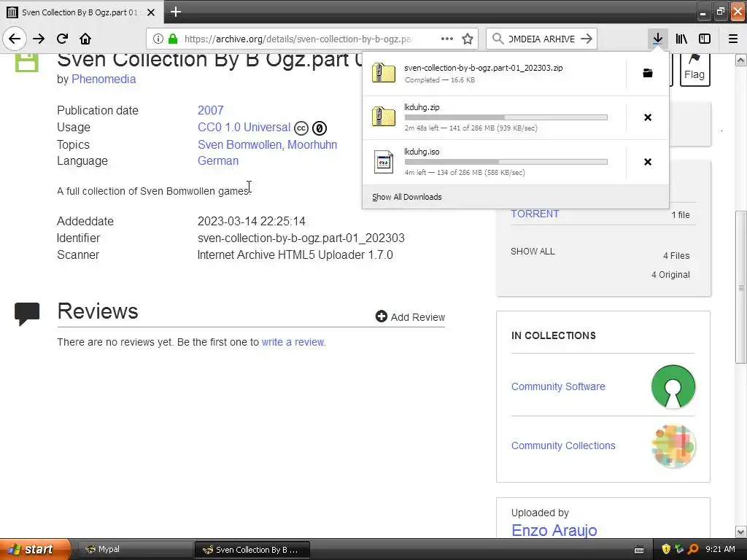Image resolution: width=747 pixels, height=560 pixels.
Task: Click the green floppy software icon
Action: pos(26,63)
